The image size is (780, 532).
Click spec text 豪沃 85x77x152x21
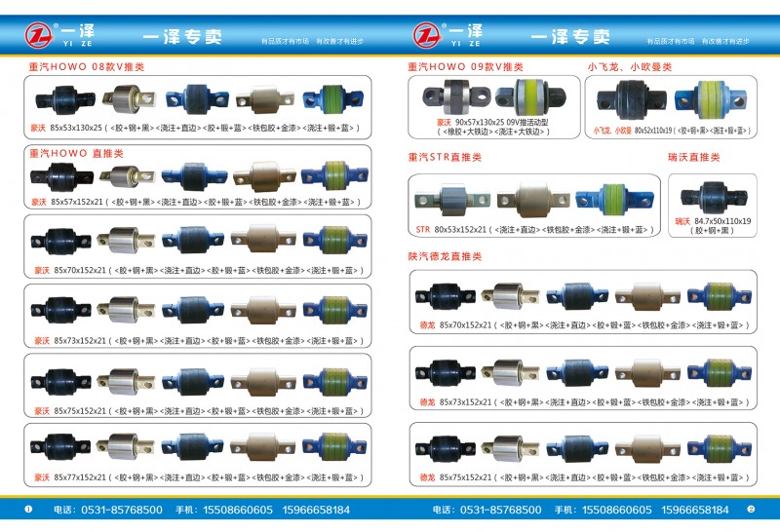(x=70, y=477)
